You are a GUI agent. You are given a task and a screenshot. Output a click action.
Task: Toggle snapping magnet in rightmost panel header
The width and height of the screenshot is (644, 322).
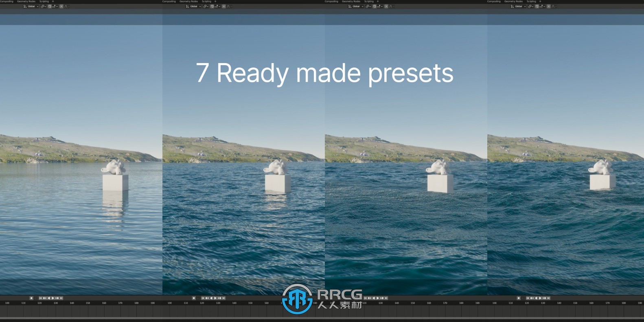tap(537, 6)
